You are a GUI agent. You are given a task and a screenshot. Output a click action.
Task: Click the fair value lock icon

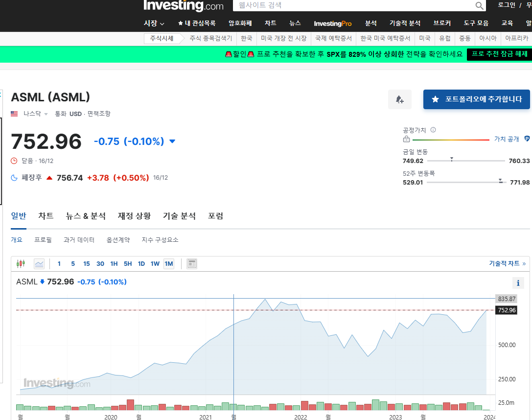pyautogui.click(x=406, y=139)
